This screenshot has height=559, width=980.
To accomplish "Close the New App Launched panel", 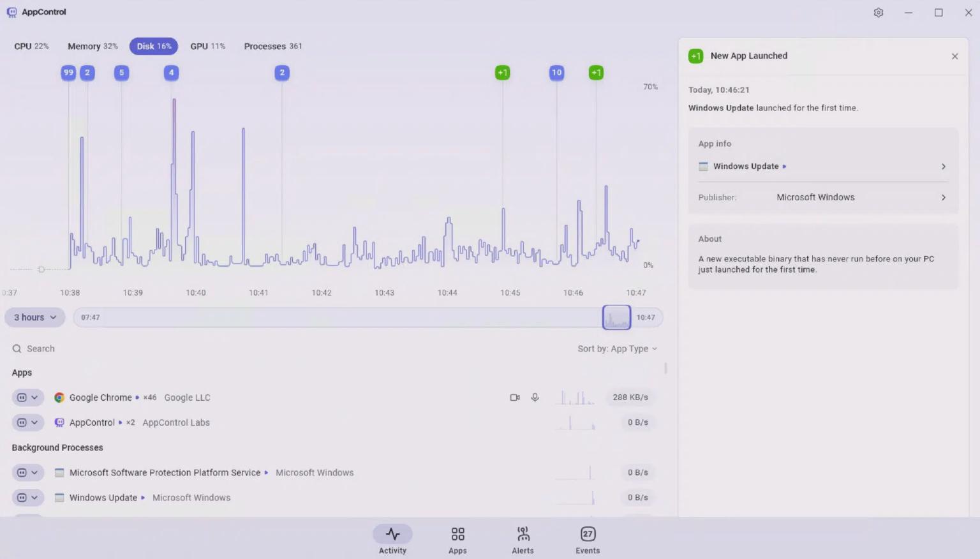I will 954,56.
